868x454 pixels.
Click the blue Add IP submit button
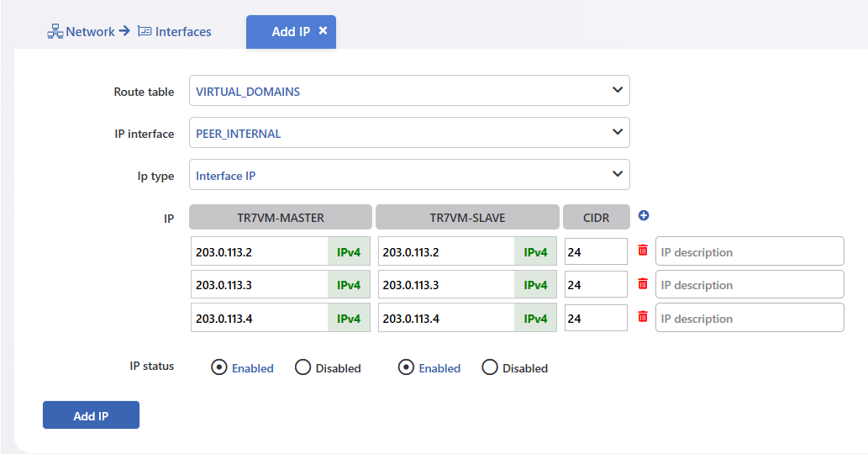[92, 415]
